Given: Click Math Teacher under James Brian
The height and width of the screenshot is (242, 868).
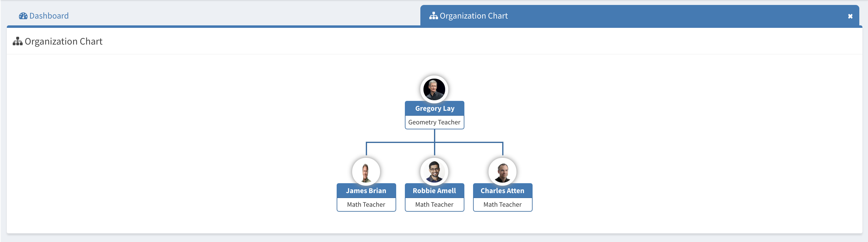Looking at the screenshot, I should [366, 204].
